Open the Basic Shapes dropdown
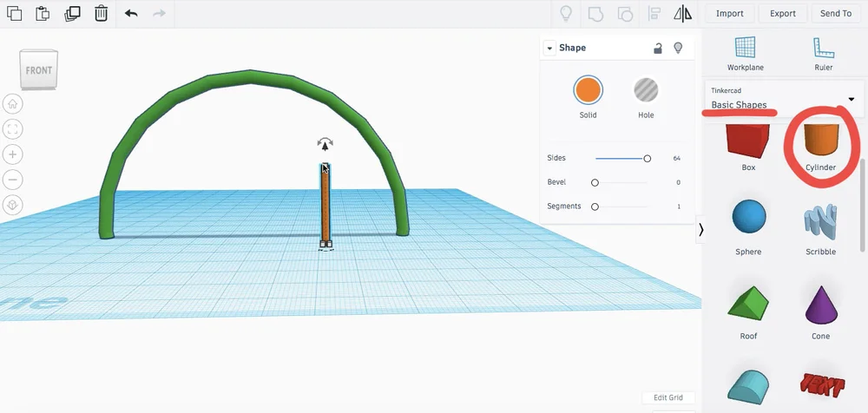The image size is (868, 413). [x=784, y=99]
